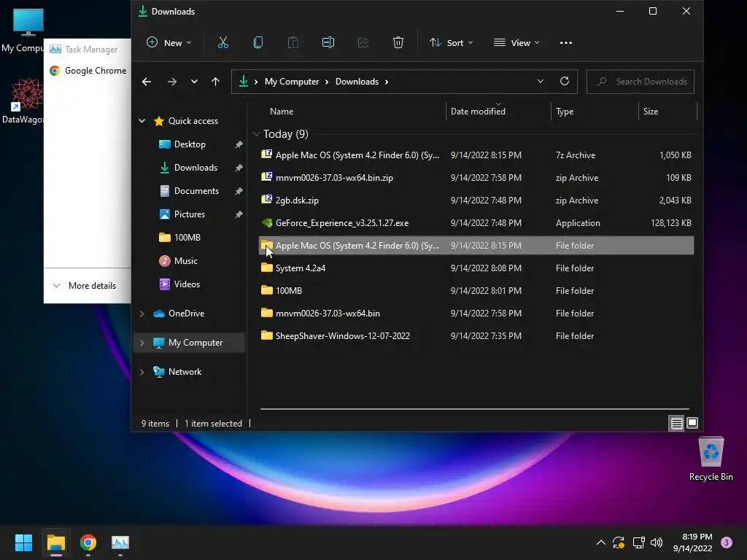Select the GeForce_Experience_v3.25.1.27.exe file

point(476,223)
